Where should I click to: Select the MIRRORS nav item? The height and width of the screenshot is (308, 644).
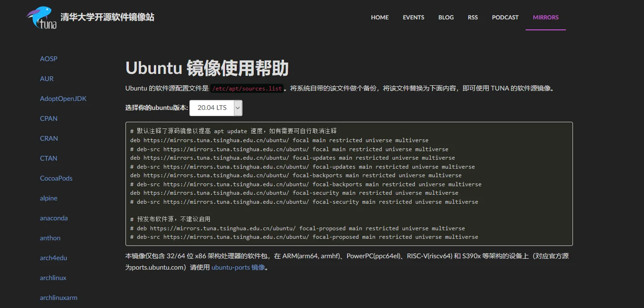546,18
